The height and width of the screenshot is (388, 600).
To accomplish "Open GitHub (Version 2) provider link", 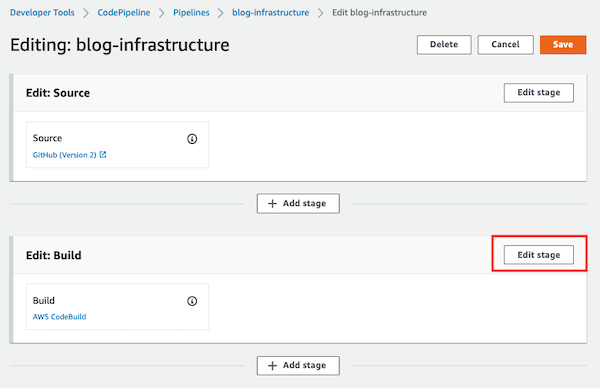I will coord(65,155).
